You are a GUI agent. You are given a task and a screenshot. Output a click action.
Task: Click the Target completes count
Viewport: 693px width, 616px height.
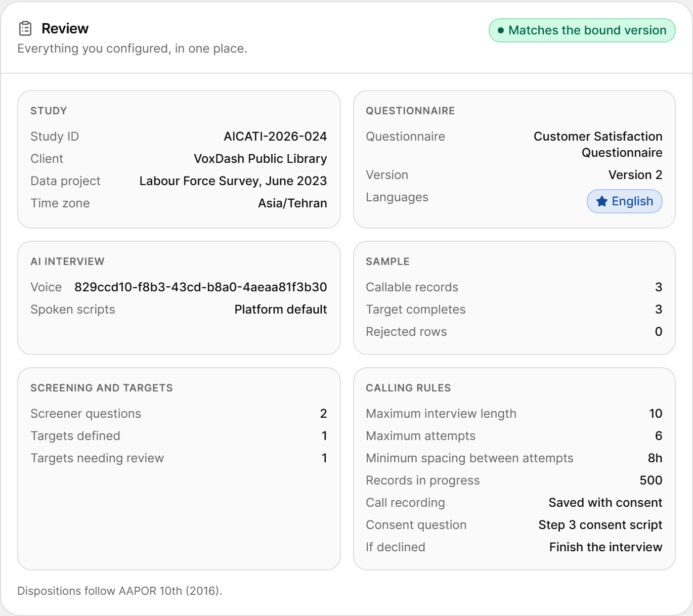659,310
